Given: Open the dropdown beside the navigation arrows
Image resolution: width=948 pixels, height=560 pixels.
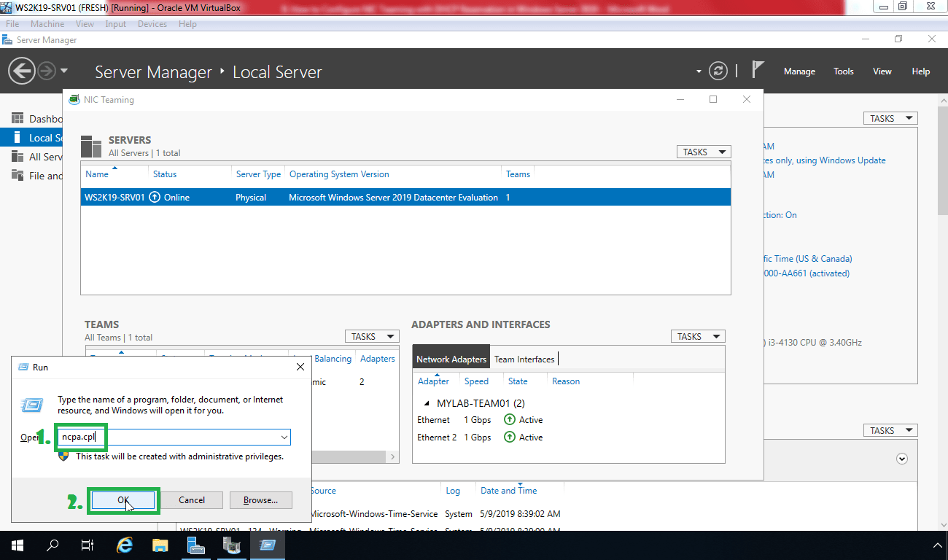Looking at the screenshot, I should pos(64,71).
